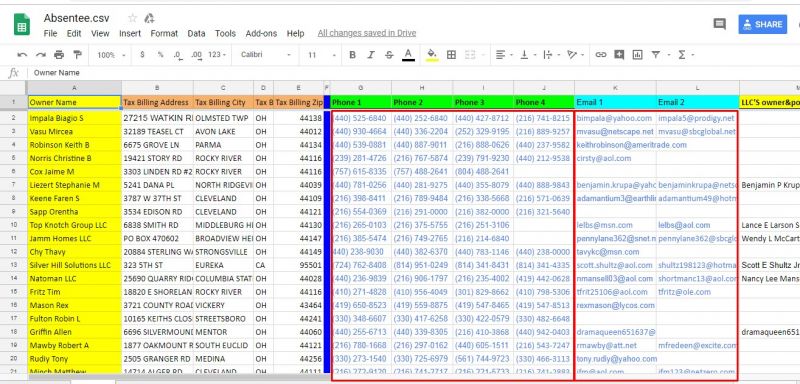Click the text rotation icon
Viewport: 800px width, 384px height.
click(571, 55)
